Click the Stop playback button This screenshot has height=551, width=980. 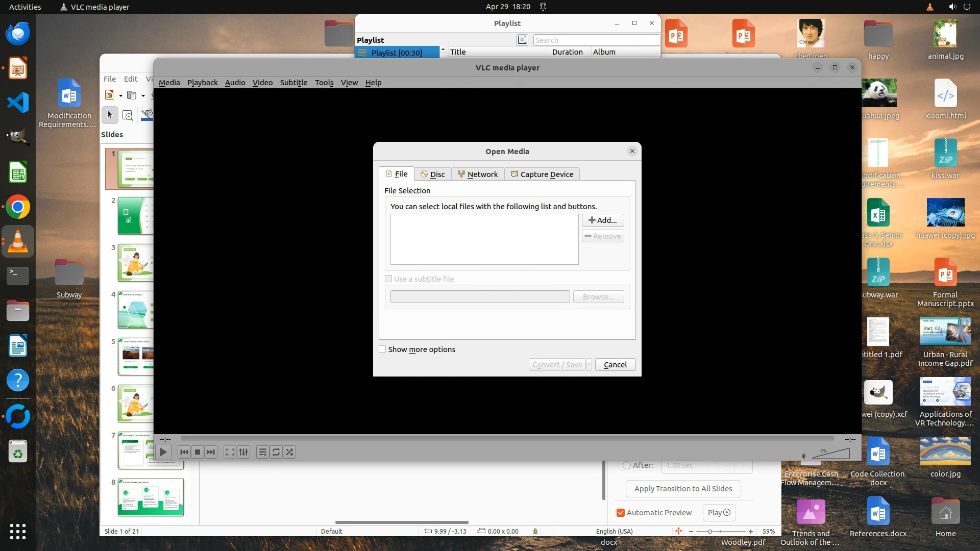point(198,452)
